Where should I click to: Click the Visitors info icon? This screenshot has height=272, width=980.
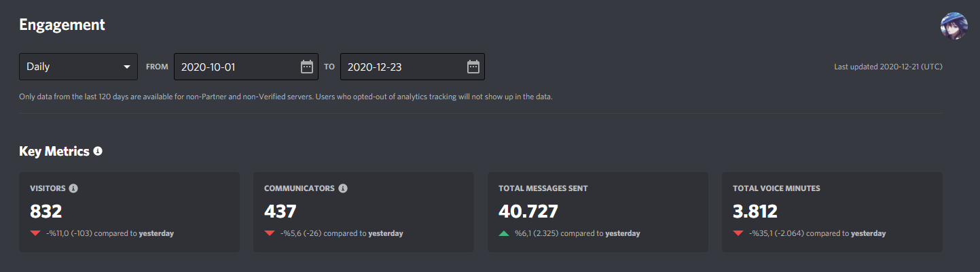(73, 188)
